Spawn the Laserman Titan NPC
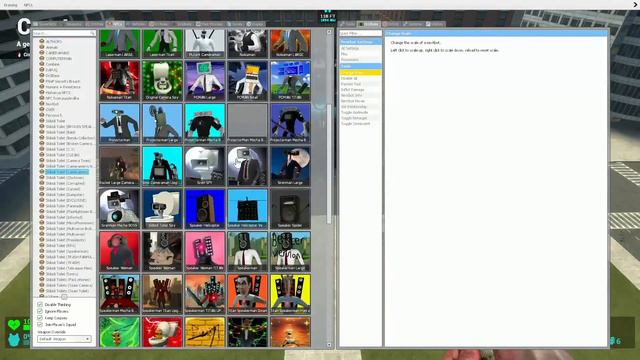This screenshot has height=360, width=640. 162,43
